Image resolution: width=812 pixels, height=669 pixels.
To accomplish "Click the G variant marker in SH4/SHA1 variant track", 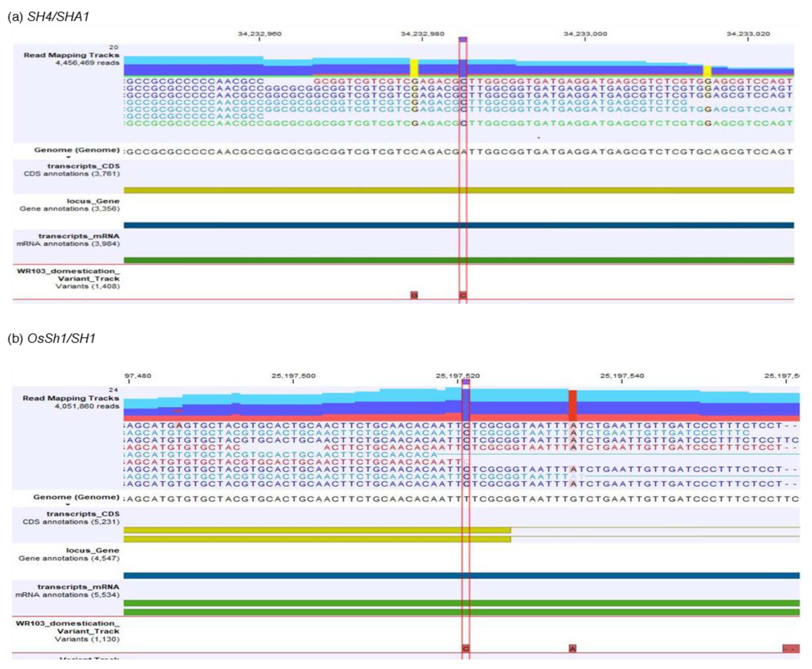I will click(x=414, y=295).
